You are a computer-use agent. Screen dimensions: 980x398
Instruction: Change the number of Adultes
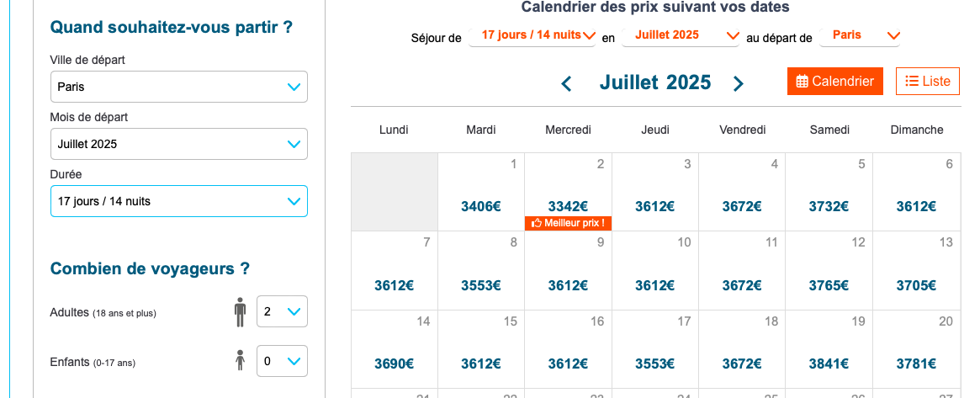(x=282, y=311)
